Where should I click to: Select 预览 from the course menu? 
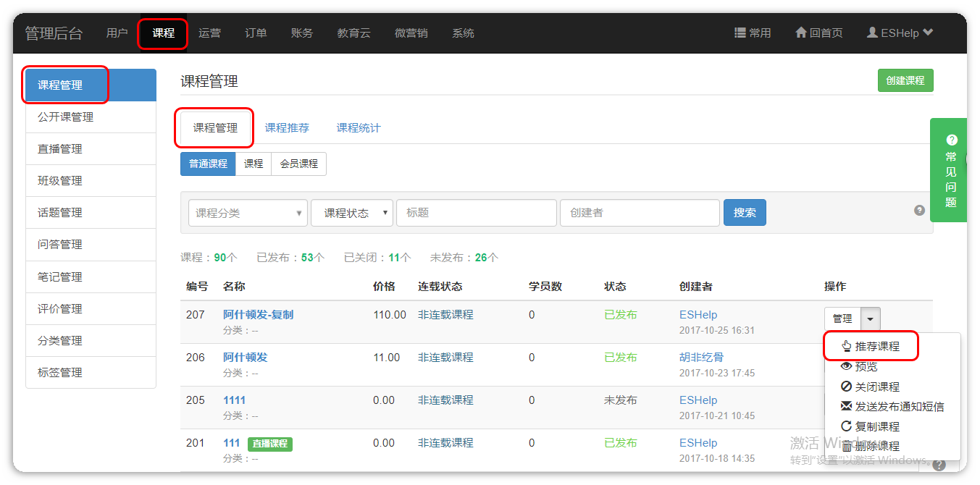[866, 367]
